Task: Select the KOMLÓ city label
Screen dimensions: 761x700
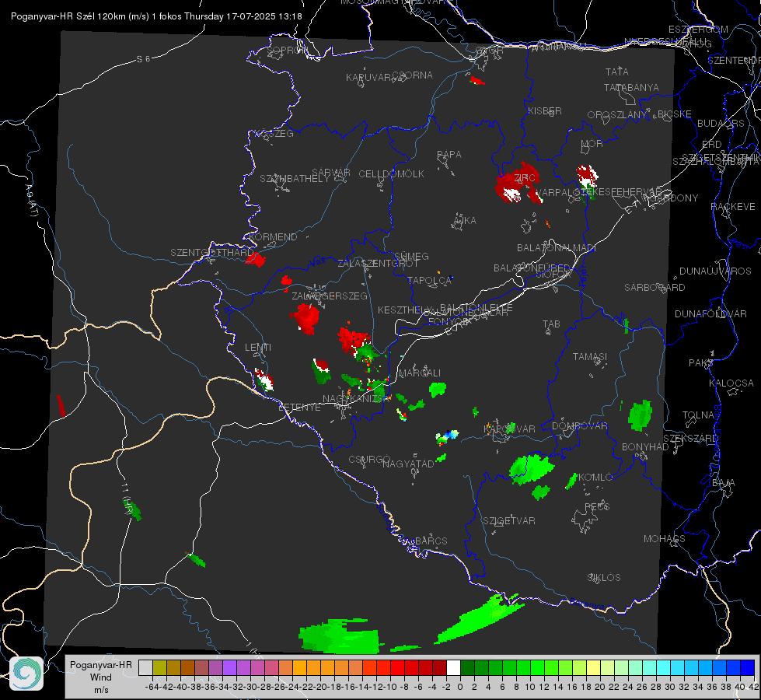Action: 595,478
